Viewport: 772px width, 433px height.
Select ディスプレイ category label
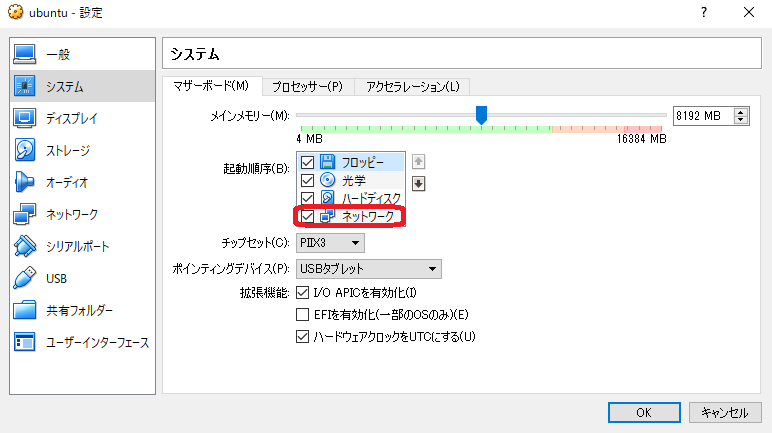pos(72,118)
